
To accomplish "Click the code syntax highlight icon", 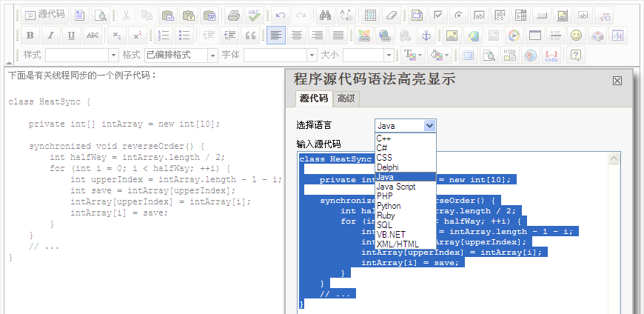I will pos(551,55).
